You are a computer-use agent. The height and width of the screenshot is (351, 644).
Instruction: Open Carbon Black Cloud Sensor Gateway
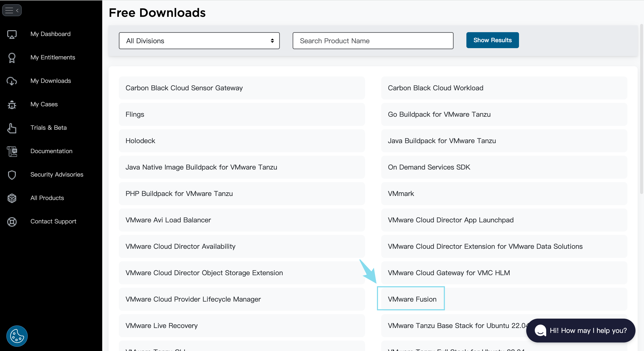tap(242, 88)
